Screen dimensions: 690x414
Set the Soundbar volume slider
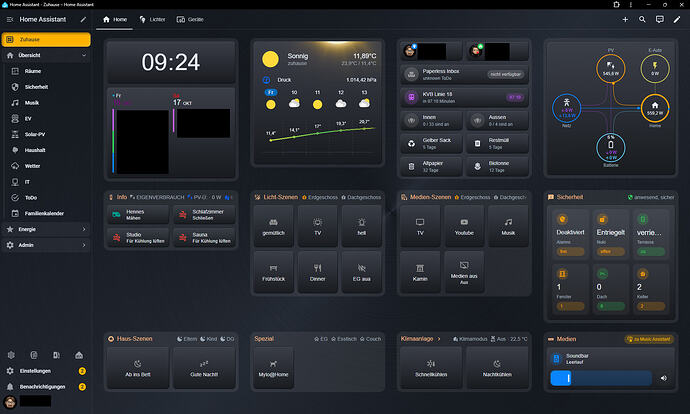pyautogui.click(x=601, y=378)
